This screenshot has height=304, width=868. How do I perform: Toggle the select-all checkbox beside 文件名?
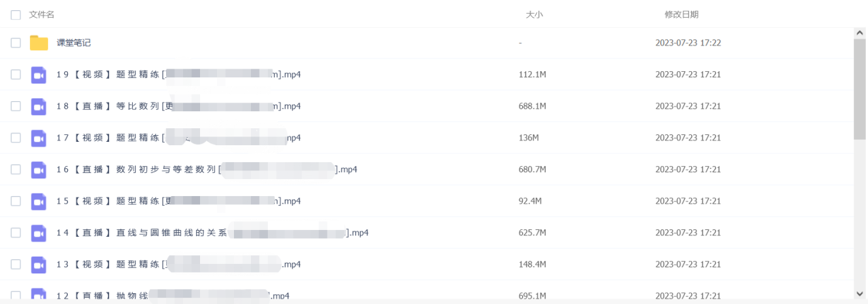[16, 14]
